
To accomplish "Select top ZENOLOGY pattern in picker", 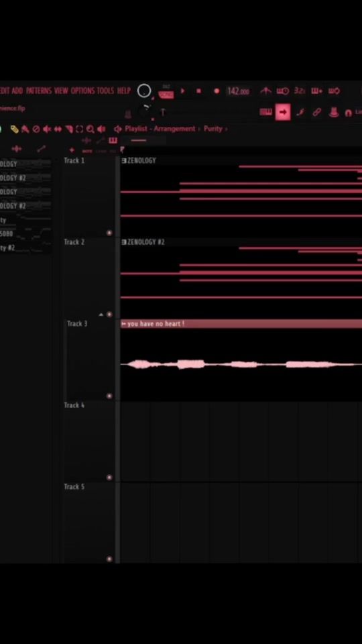I will [x=25, y=164].
